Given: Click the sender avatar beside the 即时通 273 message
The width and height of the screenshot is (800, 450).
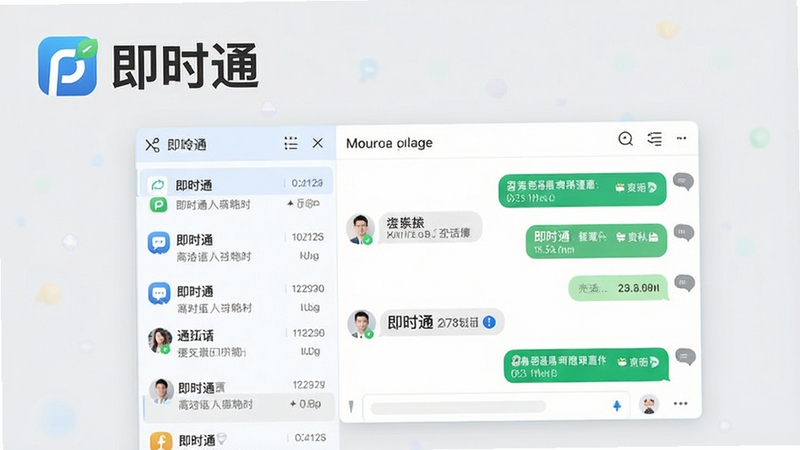Looking at the screenshot, I should point(362,323).
